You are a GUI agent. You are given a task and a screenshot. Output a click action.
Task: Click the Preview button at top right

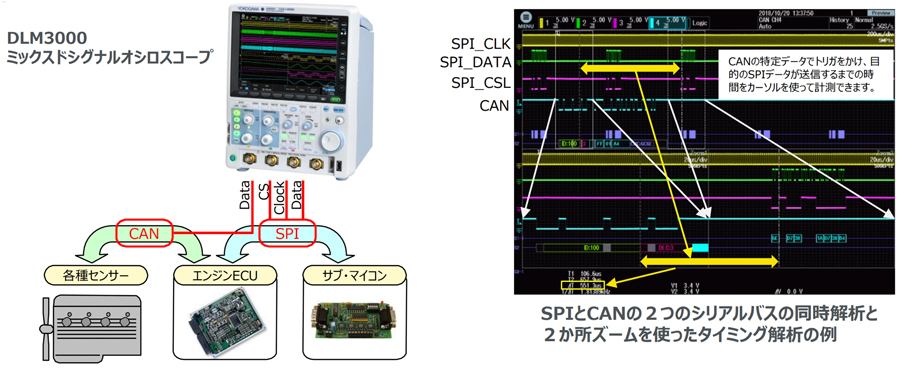880,12
